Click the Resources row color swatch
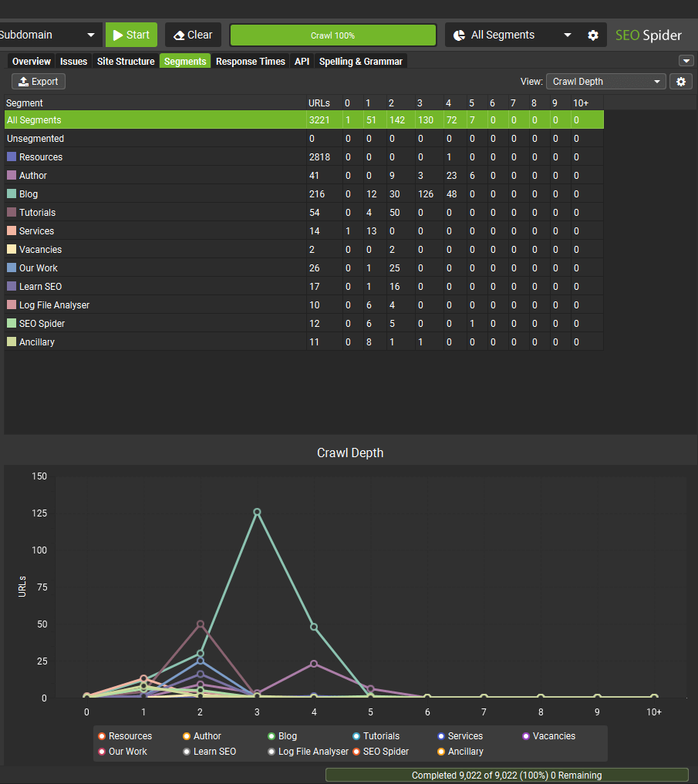This screenshot has width=698, height=784. 12,156
